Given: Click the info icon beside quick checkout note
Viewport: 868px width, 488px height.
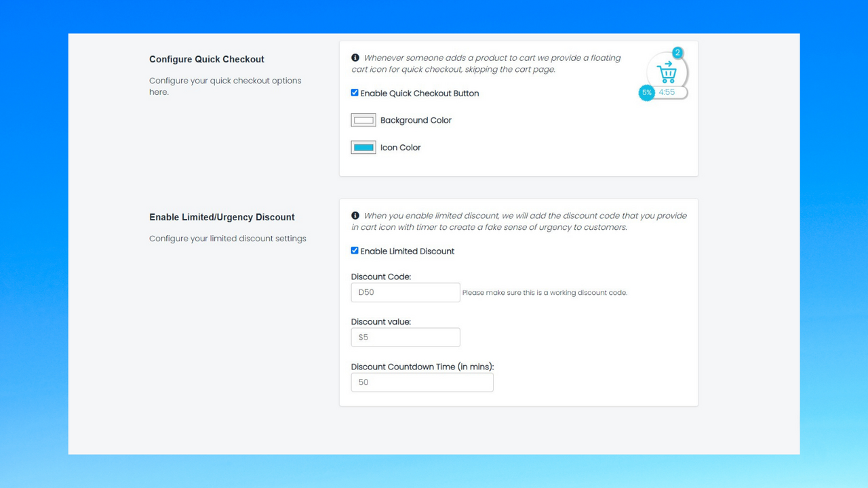Looking at the screenshot, I should [x=355, y=58].
